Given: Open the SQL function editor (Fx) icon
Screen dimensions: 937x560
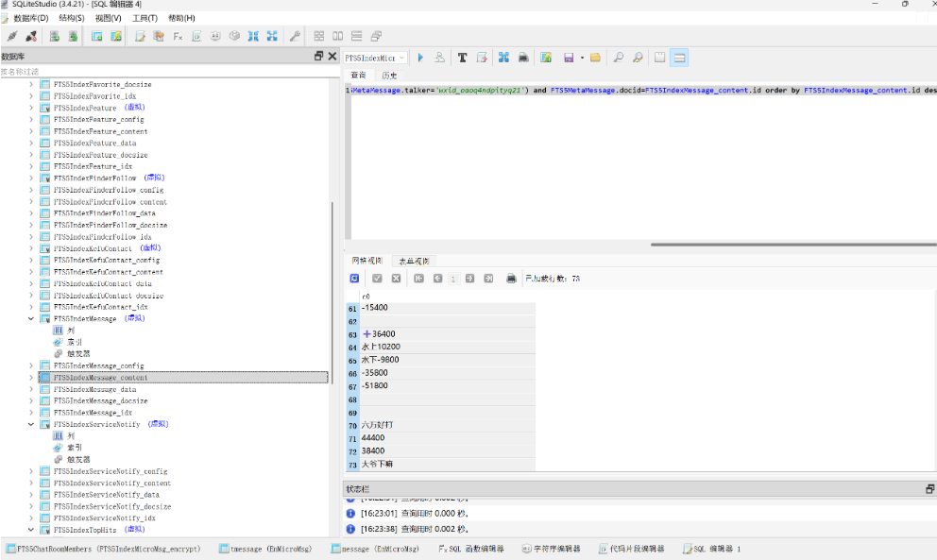Looking at the screenshot, I should tap(178, 36).
